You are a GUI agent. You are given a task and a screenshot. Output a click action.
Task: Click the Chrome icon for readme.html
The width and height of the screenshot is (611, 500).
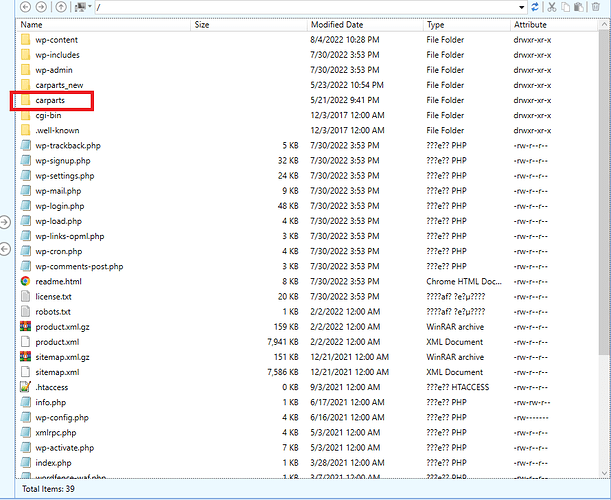pyautogui.click(x=26, y=281)
